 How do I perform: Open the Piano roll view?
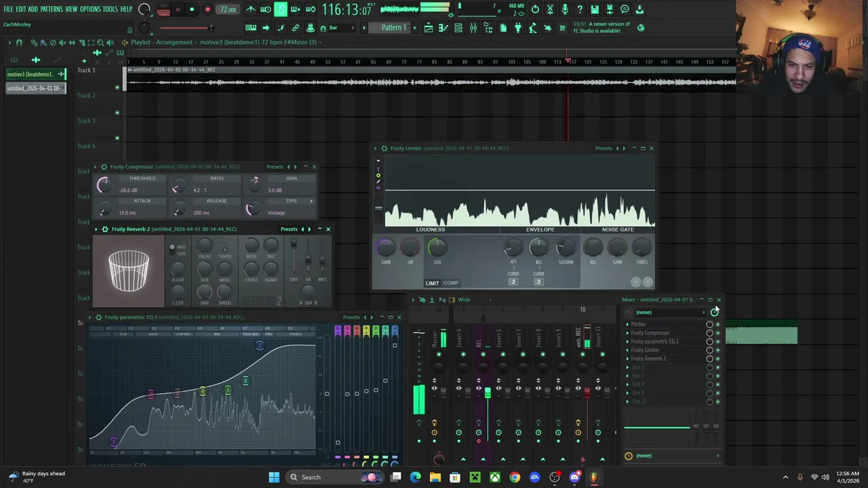443,28
